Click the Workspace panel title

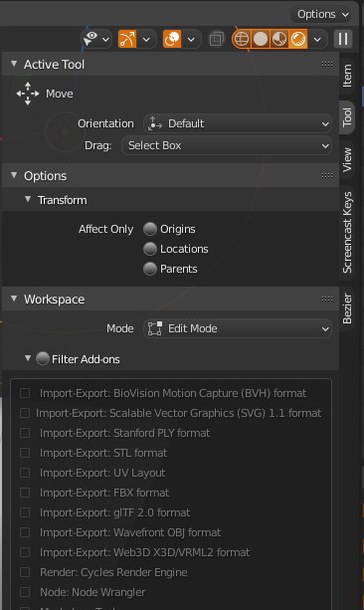[54, 300]
